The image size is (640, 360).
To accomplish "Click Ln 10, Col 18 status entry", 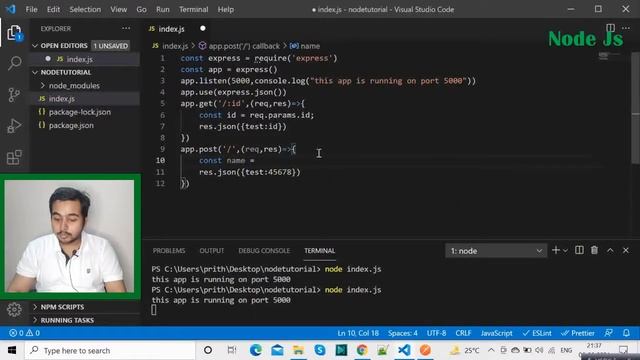I will [358, 333].
